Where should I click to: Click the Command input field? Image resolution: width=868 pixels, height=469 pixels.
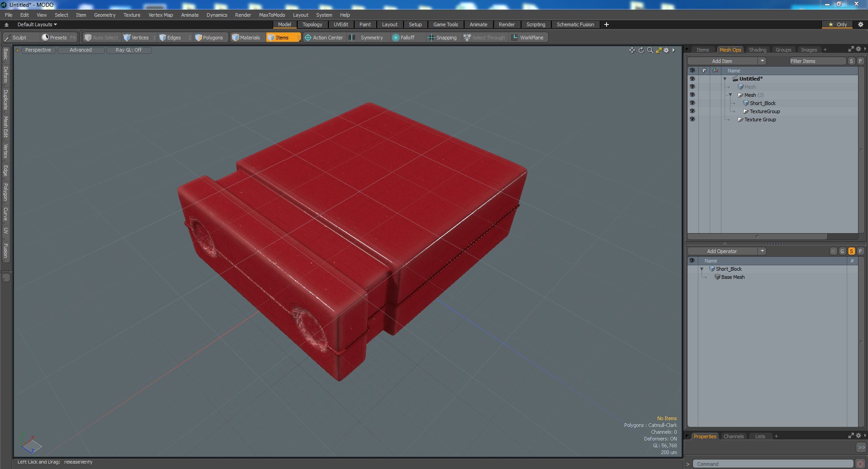click(773, 464)
